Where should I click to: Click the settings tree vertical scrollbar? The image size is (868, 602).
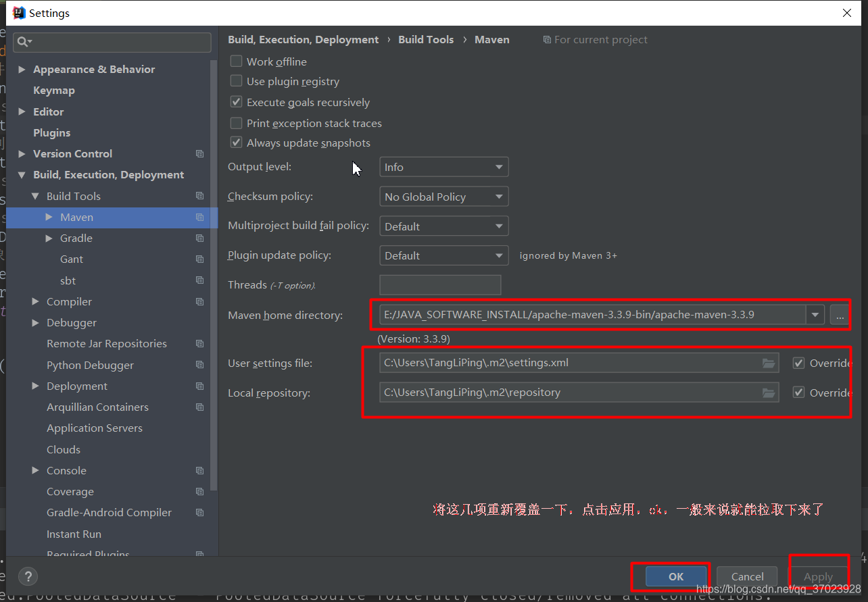214,274
